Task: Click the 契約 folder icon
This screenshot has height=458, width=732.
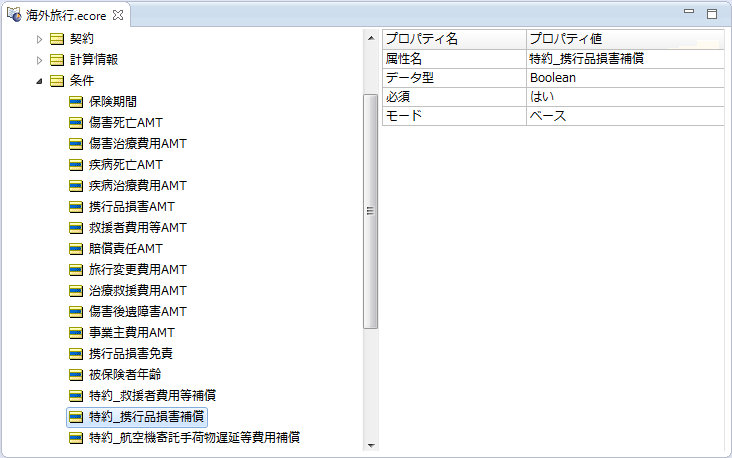Action: point(57,38)
